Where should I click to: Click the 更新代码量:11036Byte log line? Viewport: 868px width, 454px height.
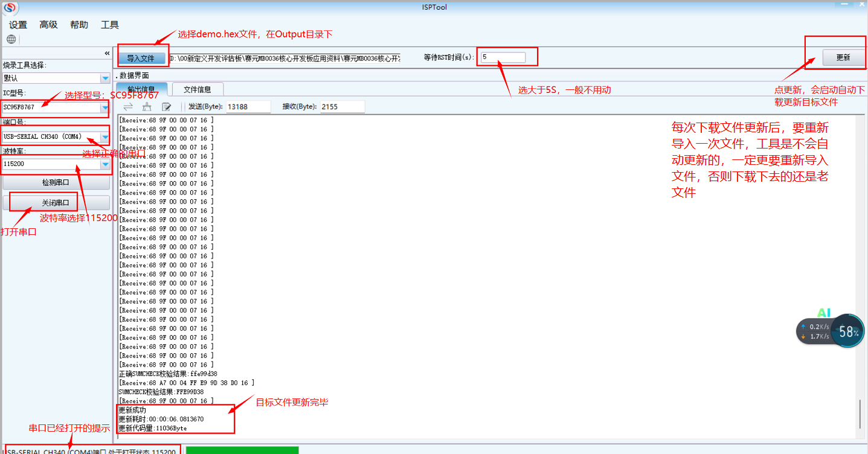(x=153, y=428)
